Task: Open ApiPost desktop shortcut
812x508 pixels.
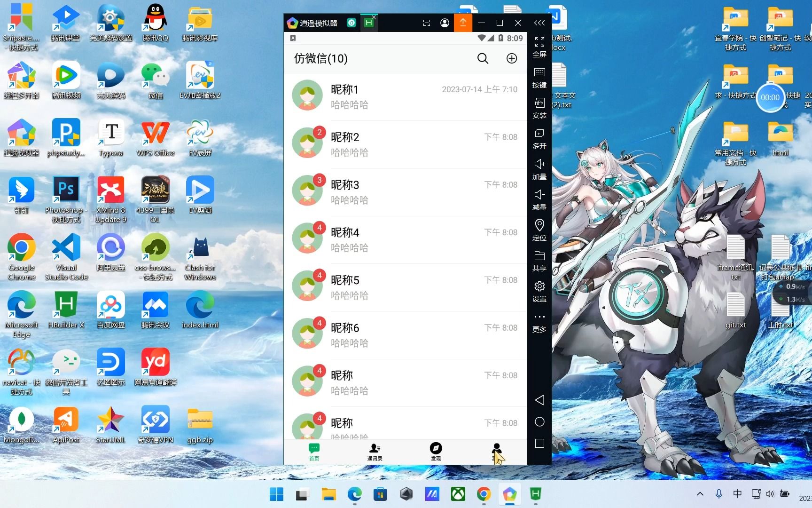Action: [x=66, y=425]
